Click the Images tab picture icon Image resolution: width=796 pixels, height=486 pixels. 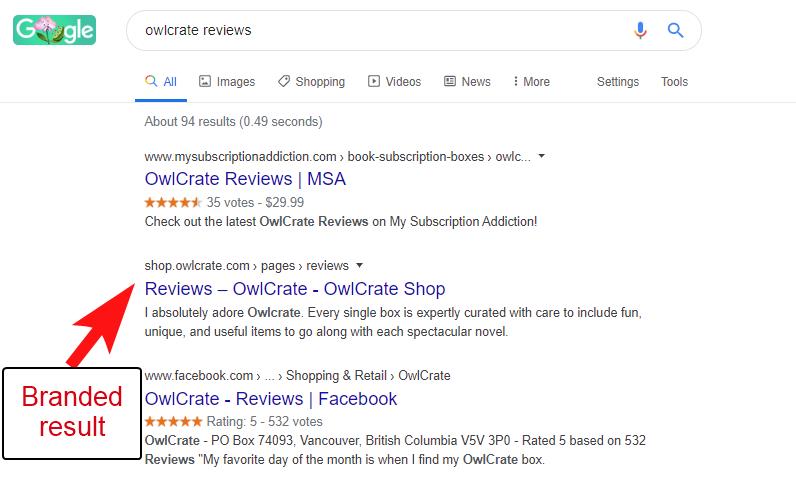tap(205, 81)
